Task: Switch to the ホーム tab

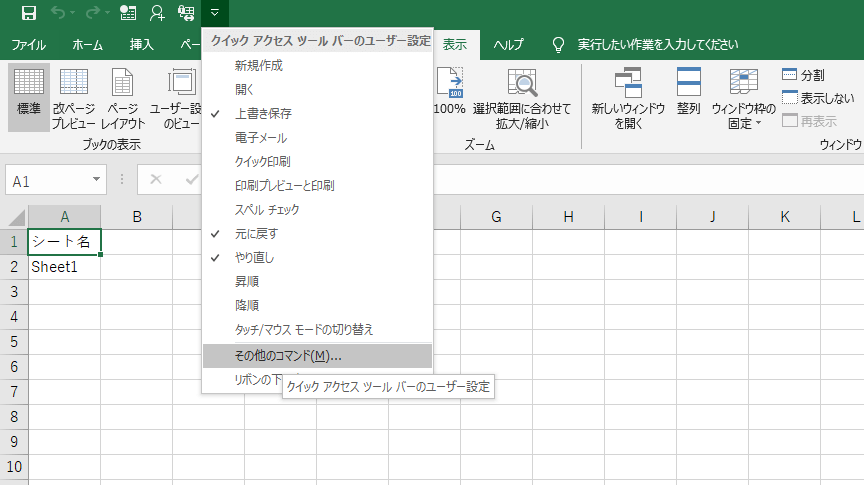Action: pyautogui.click(x=88, y=45)
